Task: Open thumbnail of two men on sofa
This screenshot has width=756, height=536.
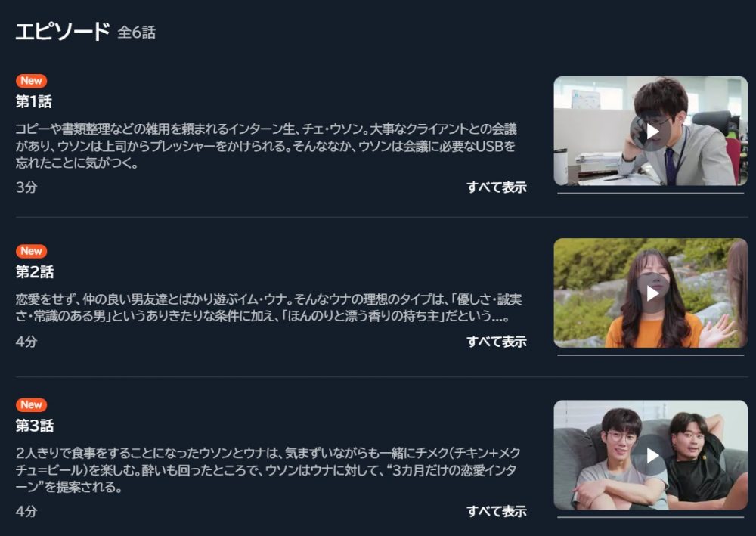Action: (x=650, y=455)
